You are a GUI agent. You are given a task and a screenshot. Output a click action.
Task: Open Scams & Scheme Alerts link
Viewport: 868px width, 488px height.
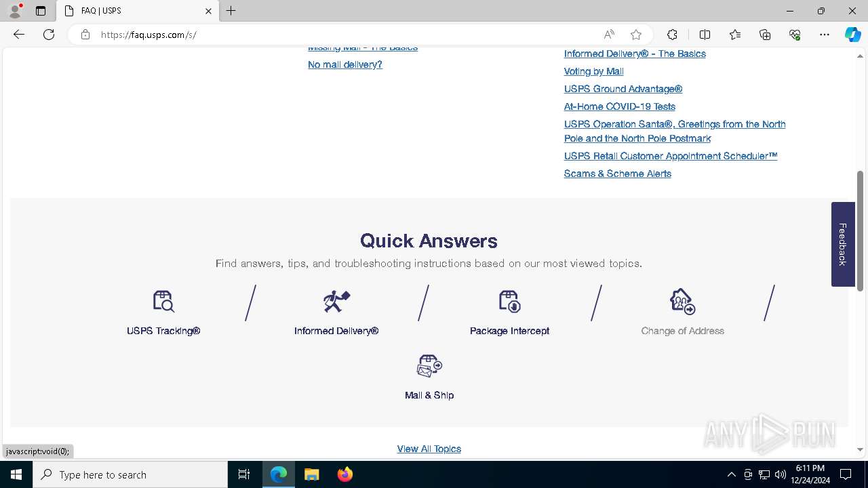point(618,174)
